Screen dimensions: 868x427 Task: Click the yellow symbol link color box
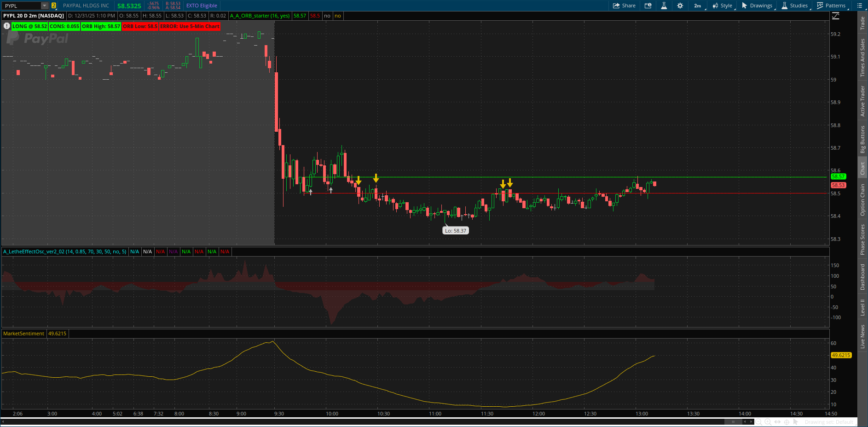54,6
